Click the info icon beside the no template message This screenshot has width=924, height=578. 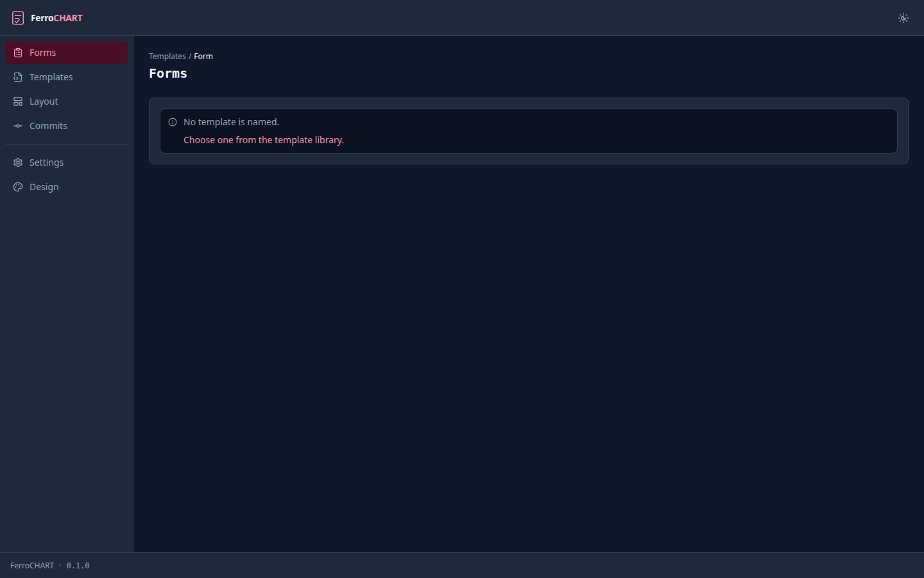pos(173,122)
